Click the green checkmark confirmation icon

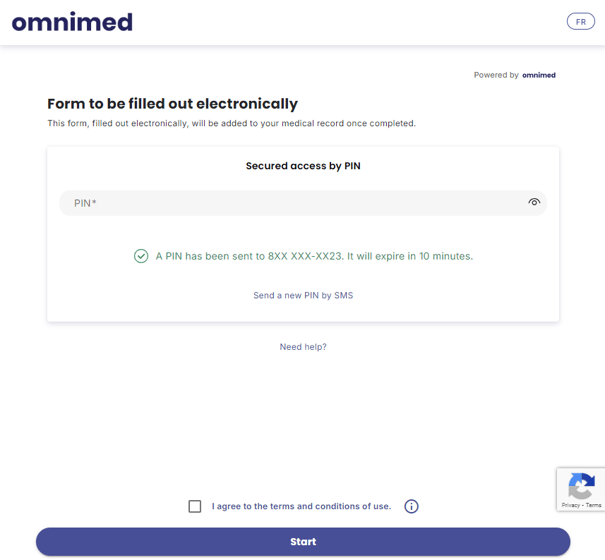point(141,256)
